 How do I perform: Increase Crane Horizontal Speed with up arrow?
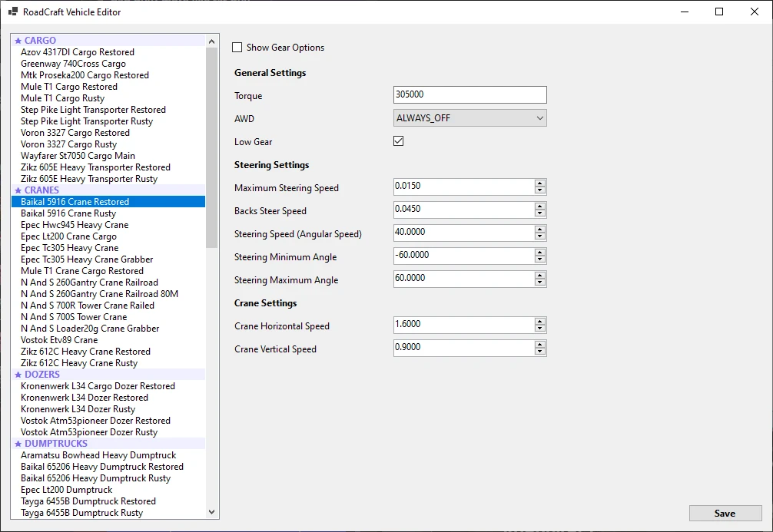click(x=540, y=322)
